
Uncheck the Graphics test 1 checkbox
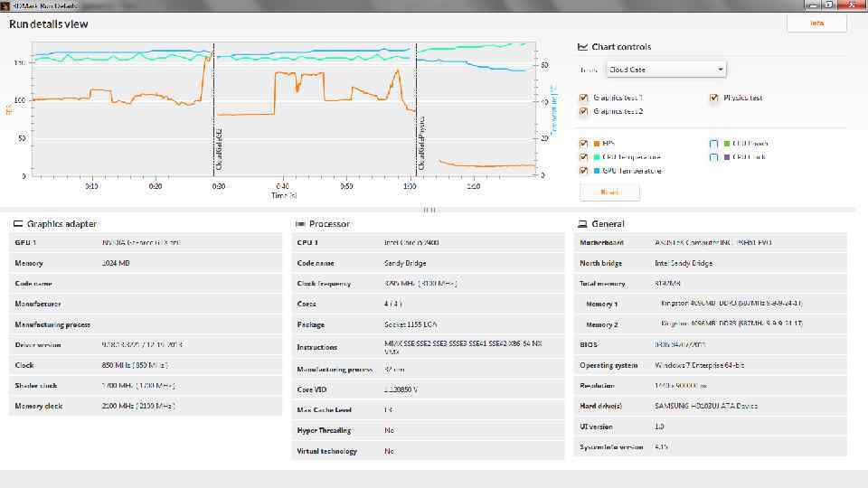click(583, 98)
